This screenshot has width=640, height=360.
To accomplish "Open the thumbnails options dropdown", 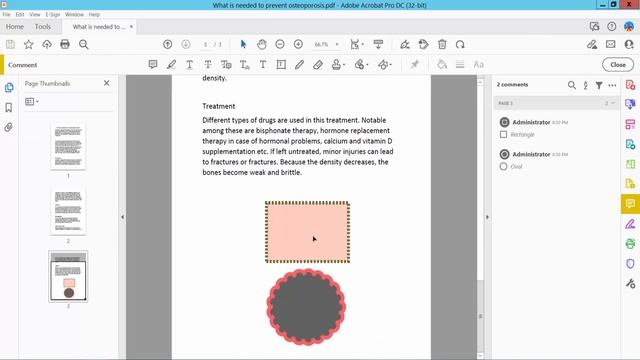I will [32, 101].
